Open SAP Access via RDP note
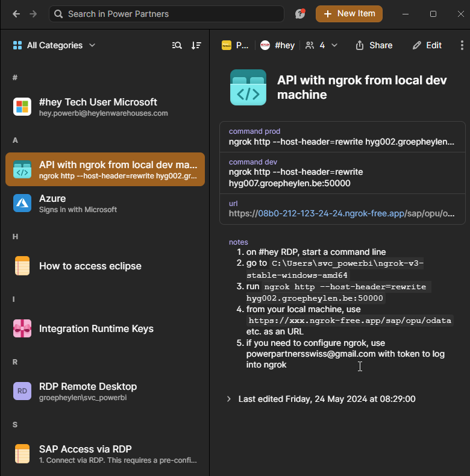This screenshot has height=476, width=470. 105,454
